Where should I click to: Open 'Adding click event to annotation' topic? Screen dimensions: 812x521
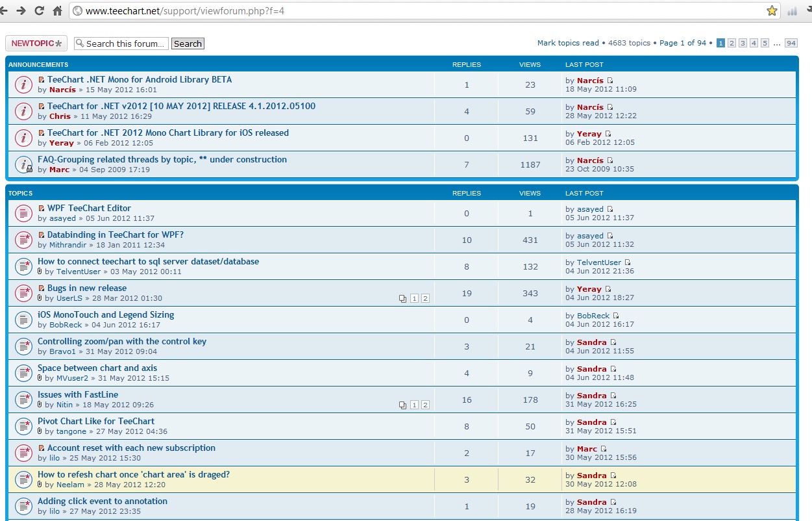click(103, 501)
